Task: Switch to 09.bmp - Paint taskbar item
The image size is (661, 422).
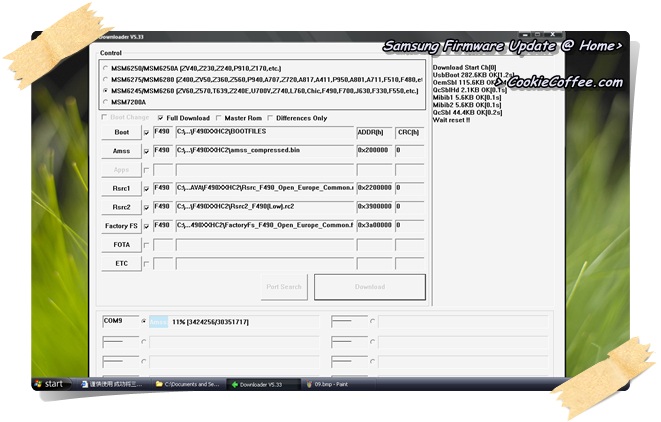Action: click(337, 384)
